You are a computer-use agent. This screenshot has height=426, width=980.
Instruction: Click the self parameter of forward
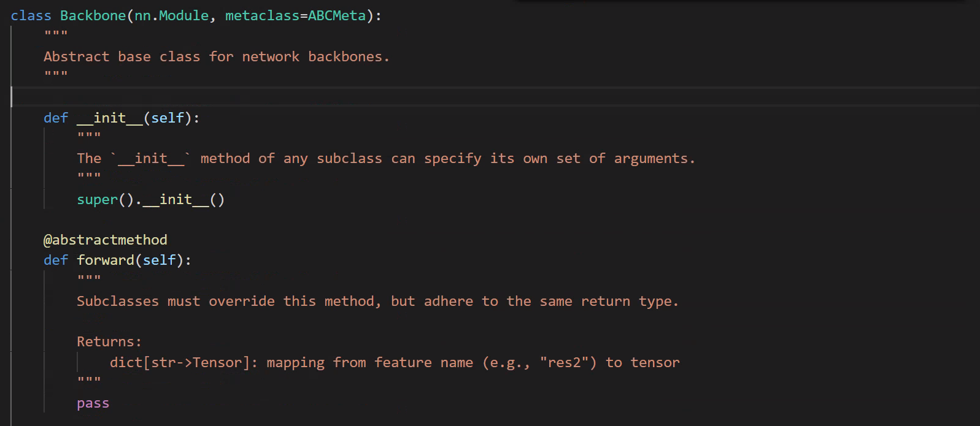pos(159,261)
